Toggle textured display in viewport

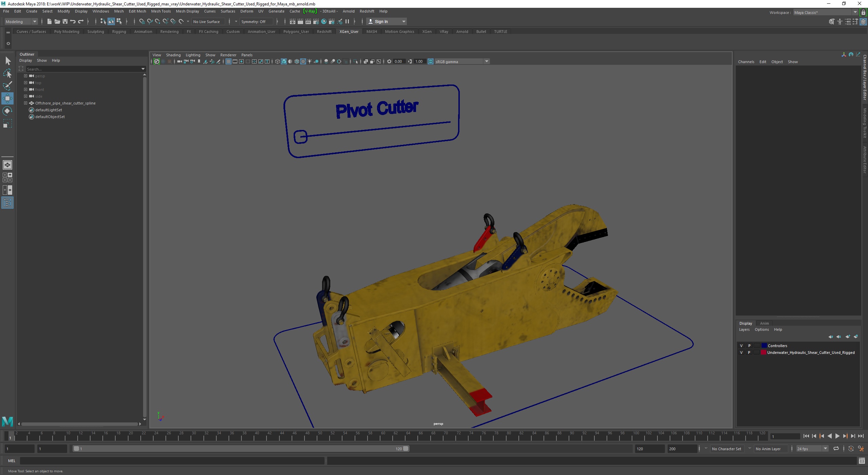pos(303,61)
